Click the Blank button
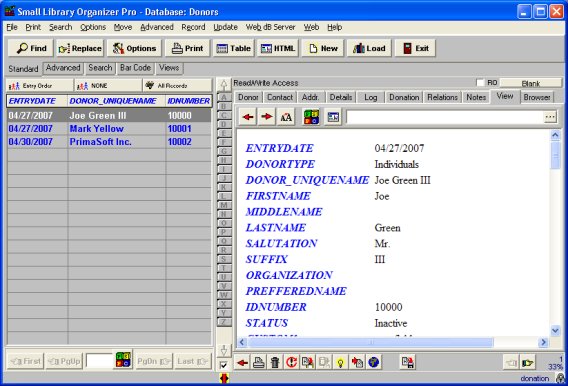Image resolution: width=568 pixels, height=386 pixels. pos(531,83)
